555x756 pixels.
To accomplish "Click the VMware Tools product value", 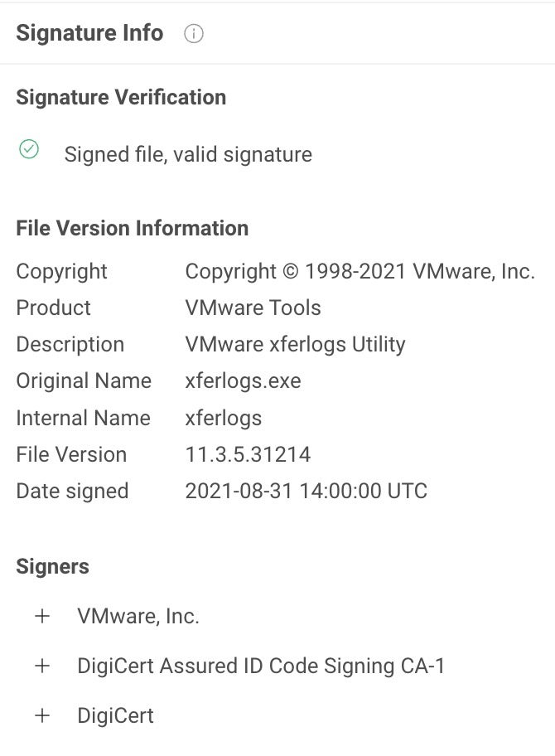I will 253,308.
